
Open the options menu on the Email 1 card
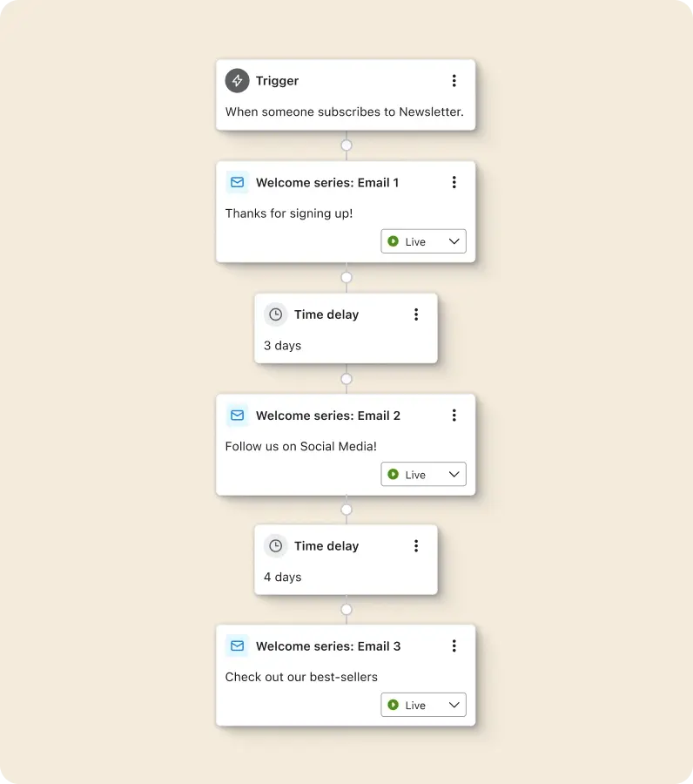(454, 182)
